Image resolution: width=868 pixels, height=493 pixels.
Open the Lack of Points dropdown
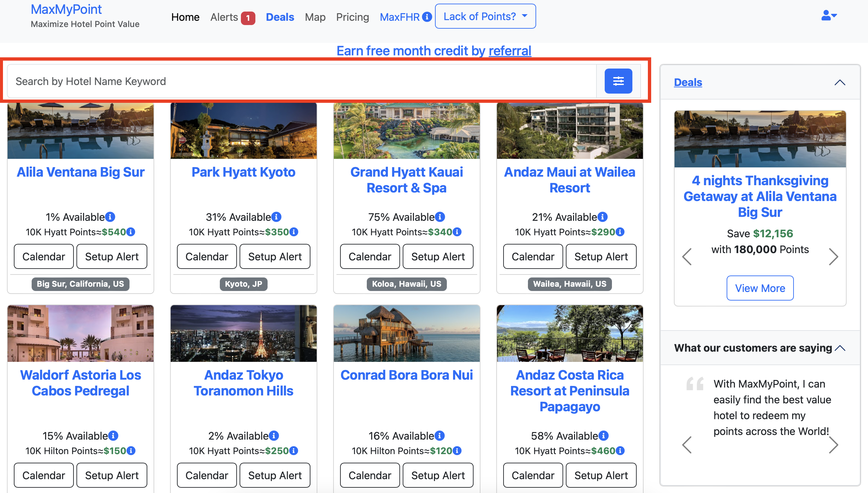[x=485, y=16]
